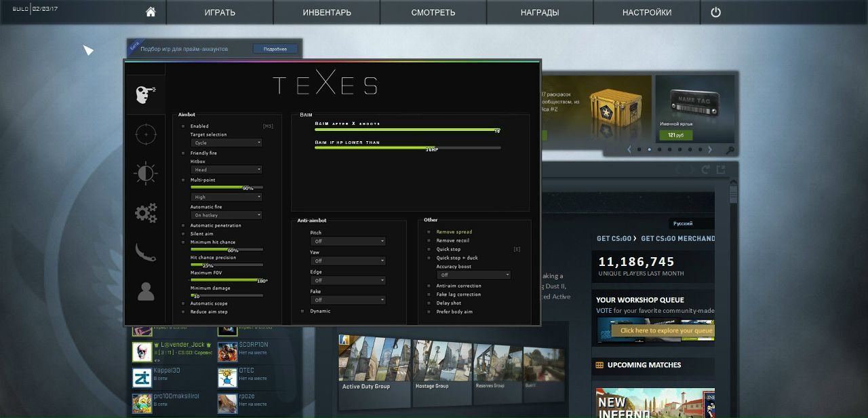Click the power quit icon
The height and width of the screenshot is (418, 868).
715,12
